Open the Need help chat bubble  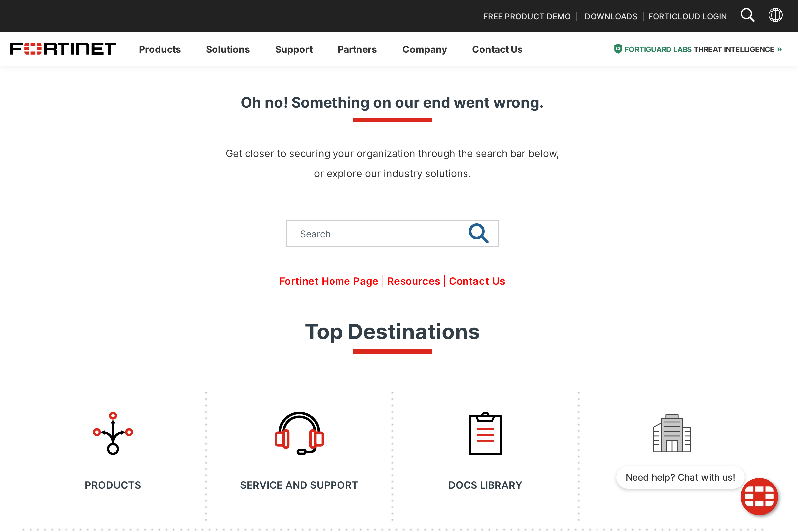[680, 477]
